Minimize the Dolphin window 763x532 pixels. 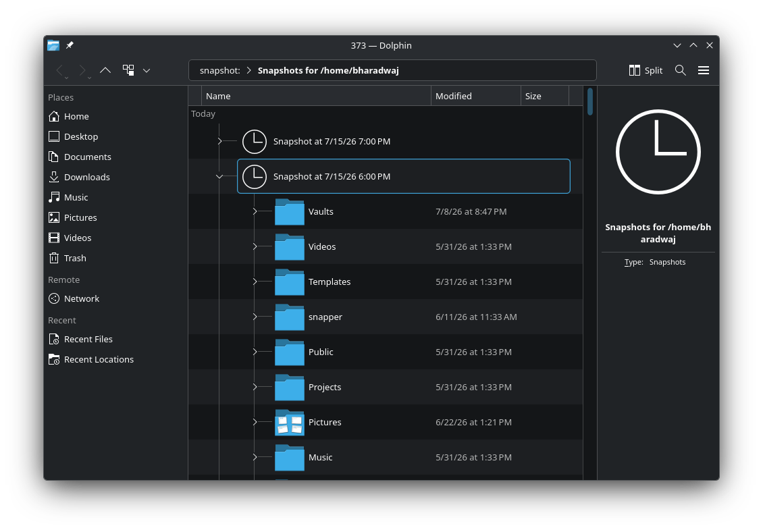(x=677, y=45)
